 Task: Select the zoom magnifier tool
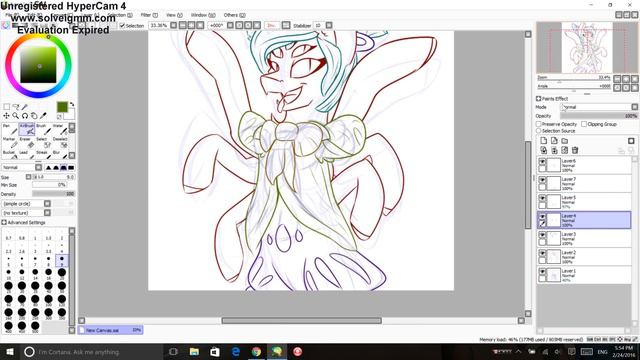[16, 116]
